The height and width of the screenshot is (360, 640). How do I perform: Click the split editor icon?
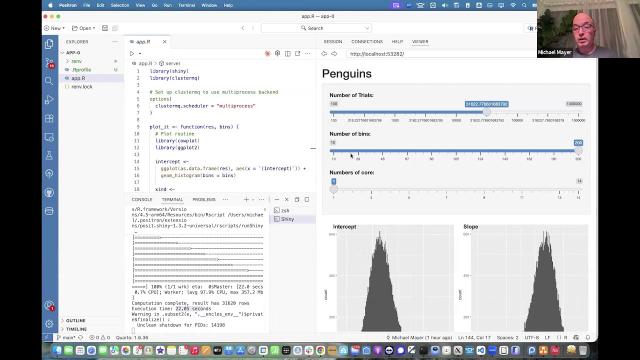(x=288, y=53)
